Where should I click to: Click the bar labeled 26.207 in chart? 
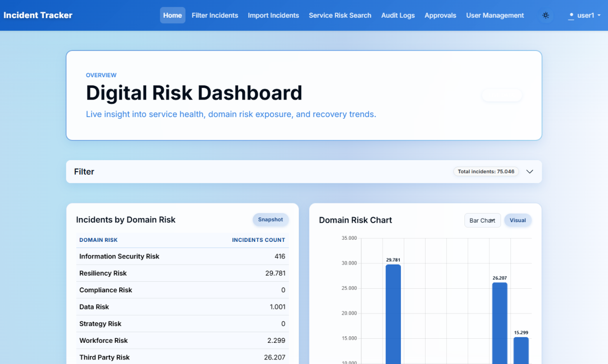pos(500,323)
